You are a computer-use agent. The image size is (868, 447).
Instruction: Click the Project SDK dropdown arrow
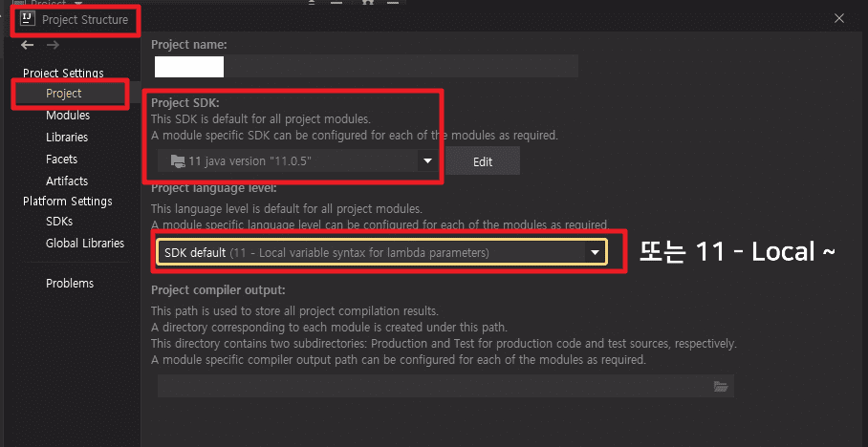pos(427,161)
